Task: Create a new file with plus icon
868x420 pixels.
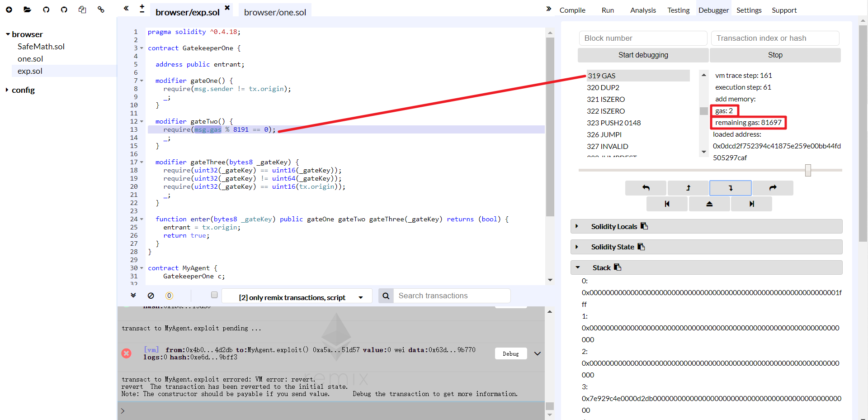Action: tap(9, 10)
